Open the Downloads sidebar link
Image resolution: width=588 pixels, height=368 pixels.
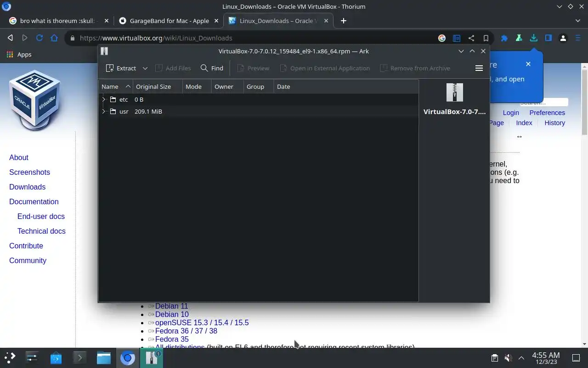tap(27, 187)
